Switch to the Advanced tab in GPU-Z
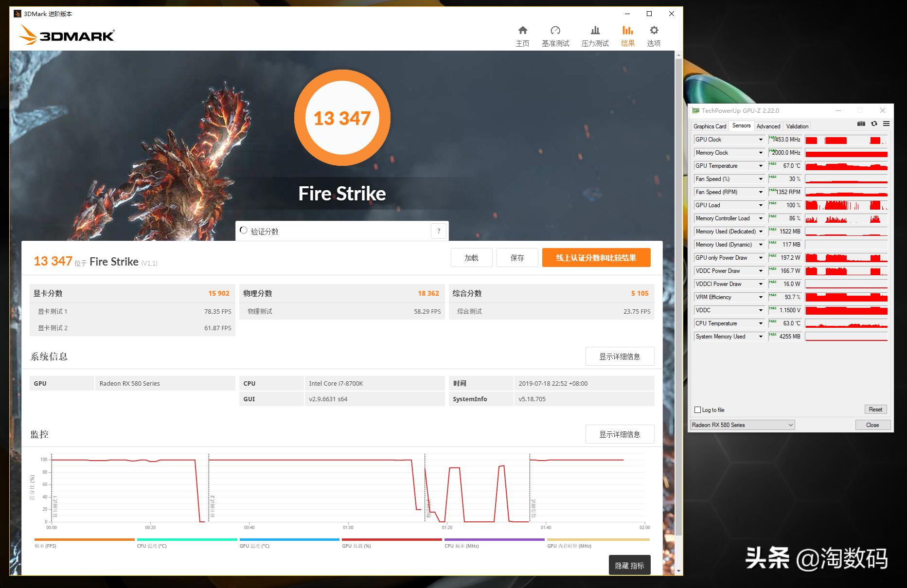The image size is (907, 588). click(768, 126)
